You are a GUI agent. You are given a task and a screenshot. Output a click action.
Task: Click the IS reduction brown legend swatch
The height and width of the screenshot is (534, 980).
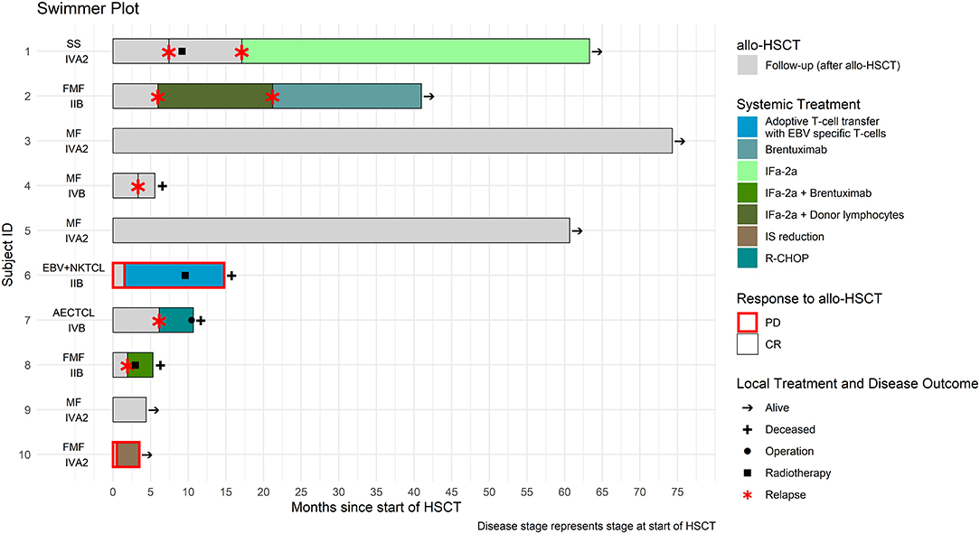coord(747,237)
